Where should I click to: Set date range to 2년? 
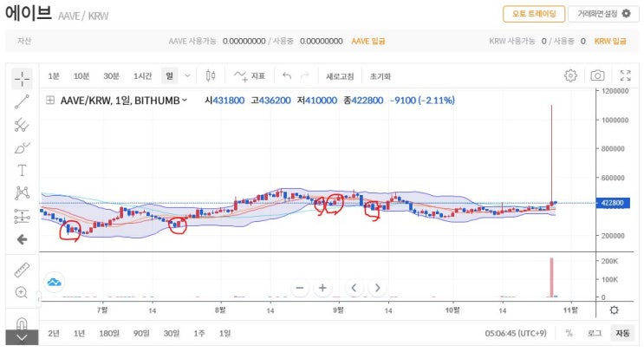54,333
